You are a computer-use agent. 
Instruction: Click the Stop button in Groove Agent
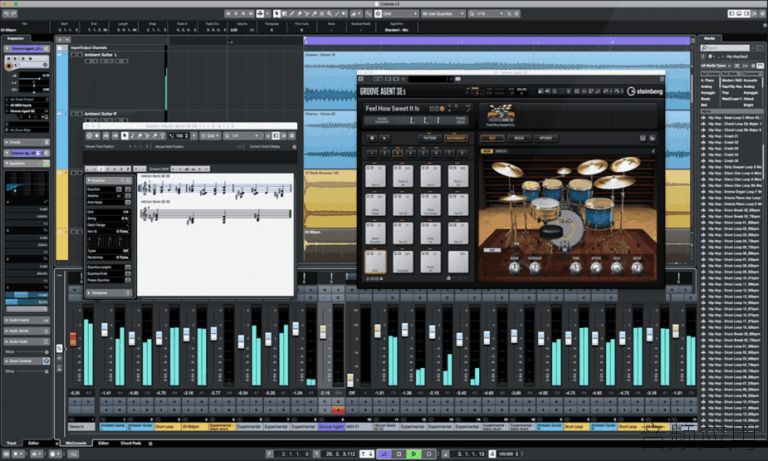tap(372, 138)
